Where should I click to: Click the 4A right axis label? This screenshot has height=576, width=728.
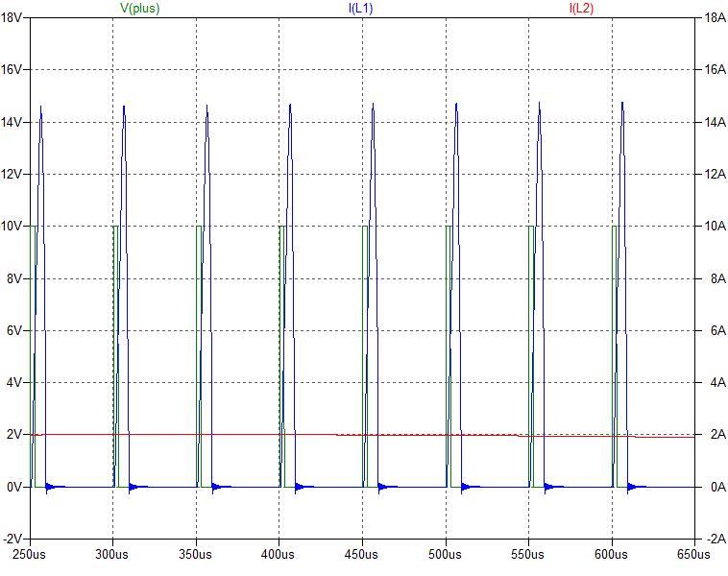click(718, 382)
